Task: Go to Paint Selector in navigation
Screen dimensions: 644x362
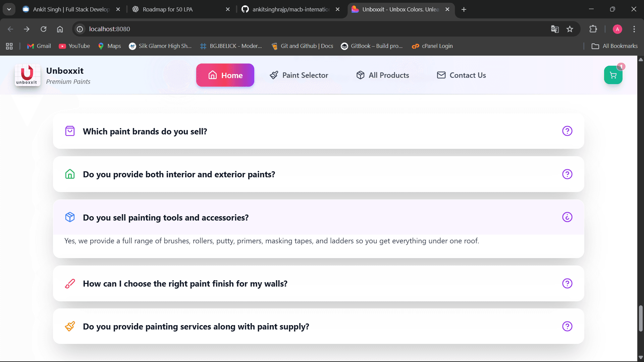Action: pyautogui.click(x=299, y=75)
